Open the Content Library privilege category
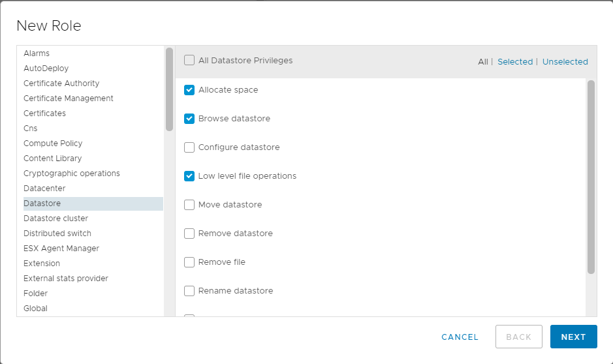The width and height of the screenshot is (613, 364). (52, 159)
